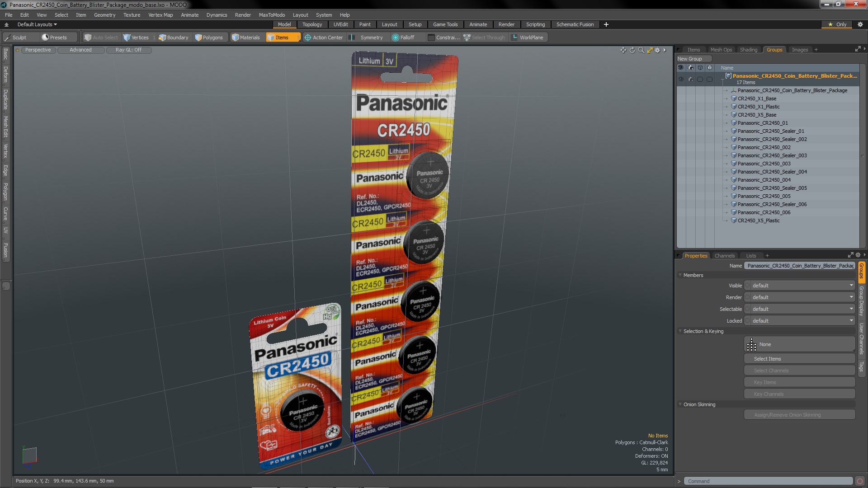Viewport: 868px width, 488px height.
Task: Switch to the Schematic Fusion layout tab
Action: 575,24
